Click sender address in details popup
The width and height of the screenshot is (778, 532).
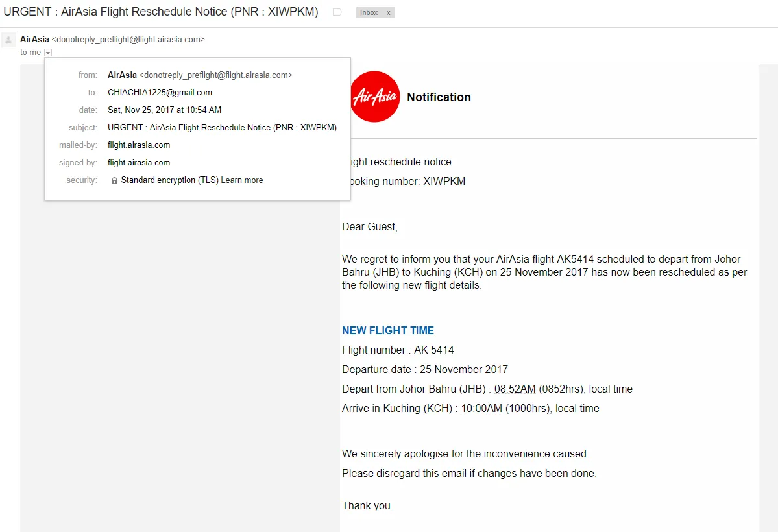coord(216,75)
